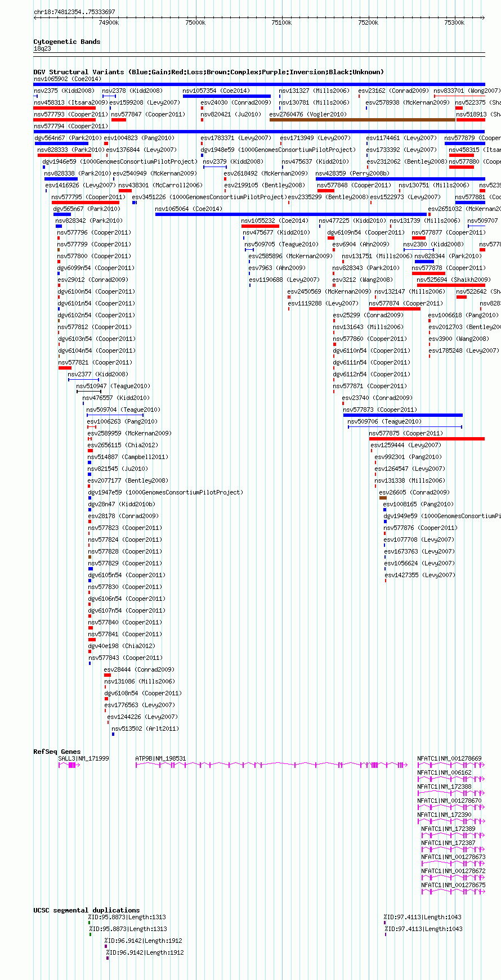Viewport: 501px width, 980px height.
Task: Select variant label nsv820421 (Ju2010)
Action: click(231, 114)
